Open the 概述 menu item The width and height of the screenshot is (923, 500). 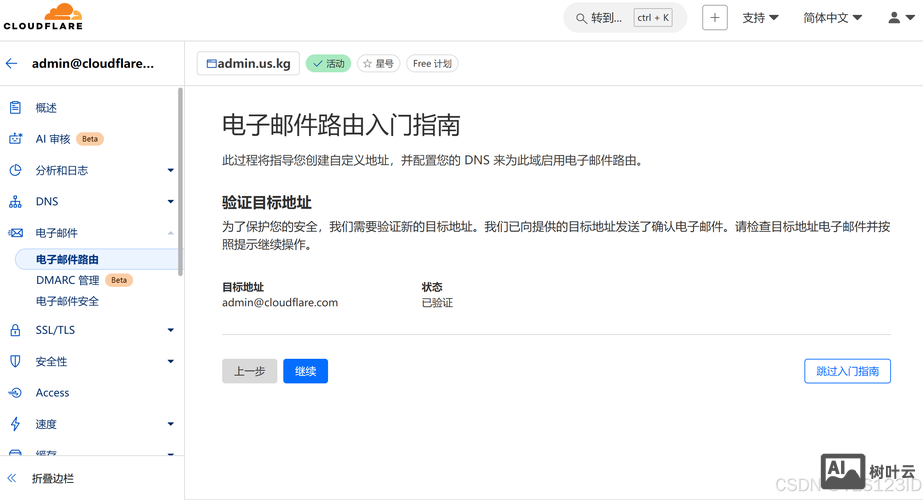tap(46, 108)
